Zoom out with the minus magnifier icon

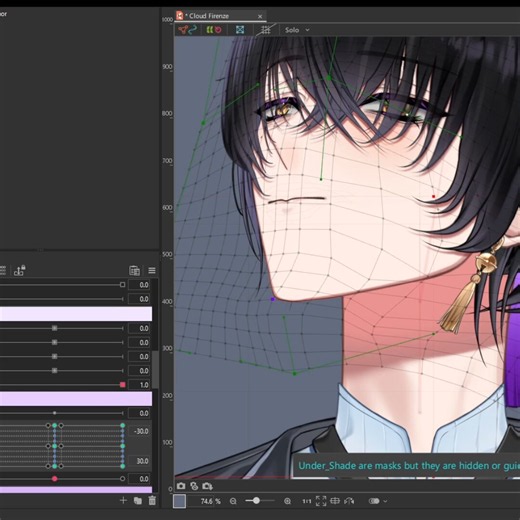(233, 501)
